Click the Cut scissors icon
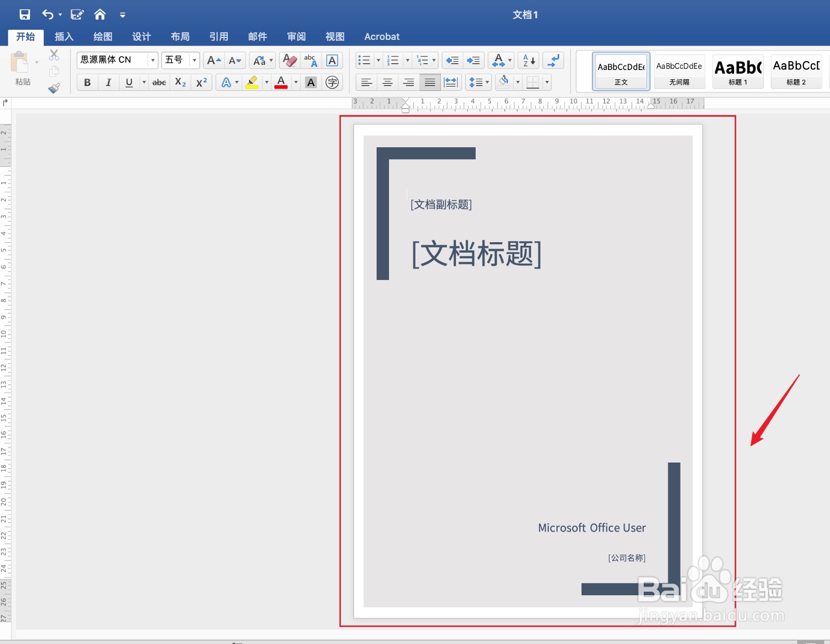Screen dimensions: 830x644 pos(54,55)
